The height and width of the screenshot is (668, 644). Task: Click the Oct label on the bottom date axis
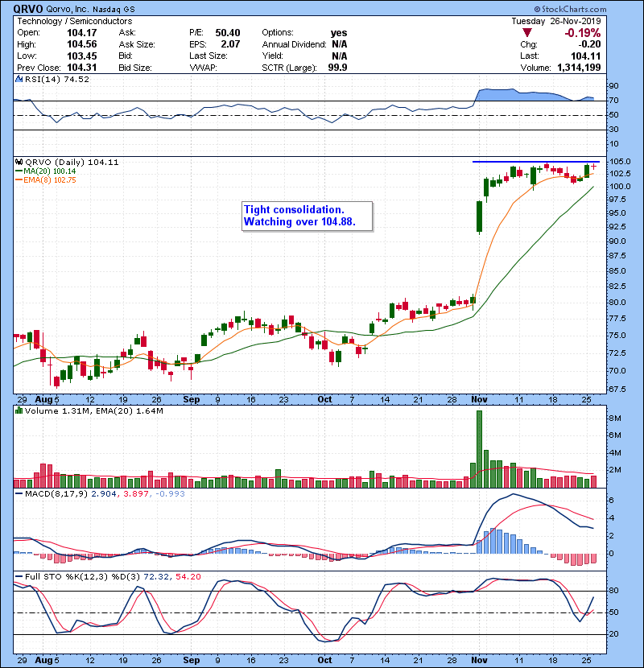click(x=324, y=660)
